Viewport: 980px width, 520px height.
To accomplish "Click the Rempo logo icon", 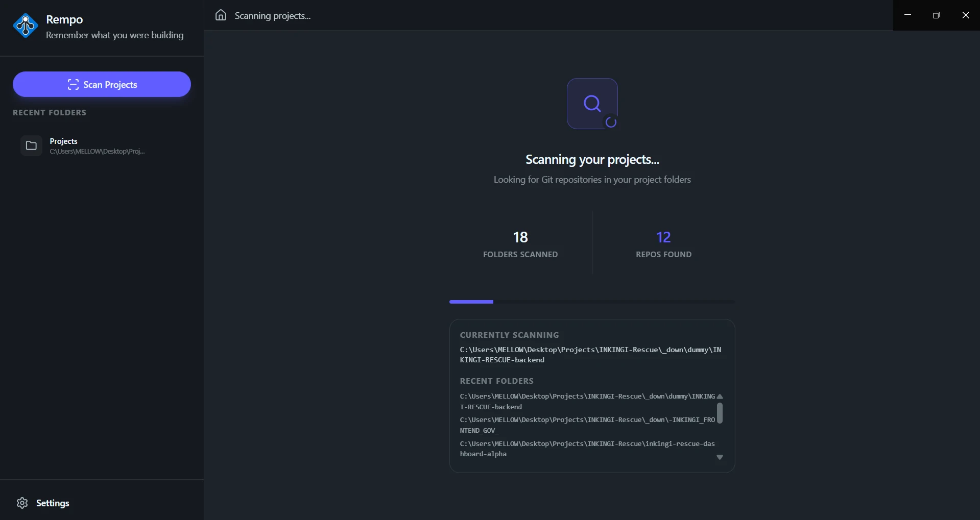I will [x=26, y=26].
